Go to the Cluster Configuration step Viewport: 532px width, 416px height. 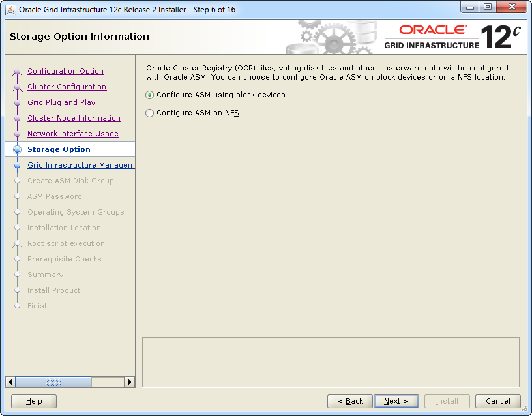66,87
